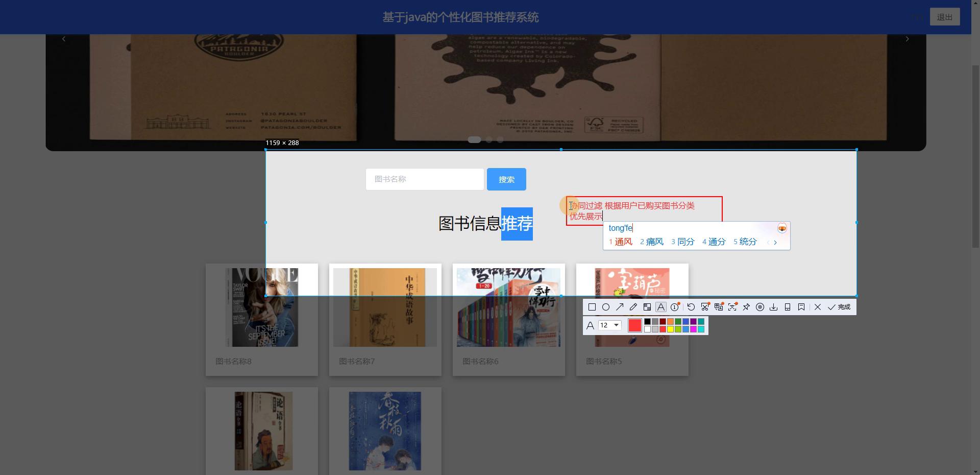Pin the screenshot to the screen
The height and width of the screenshot is (475, 980).
[746, 307]
